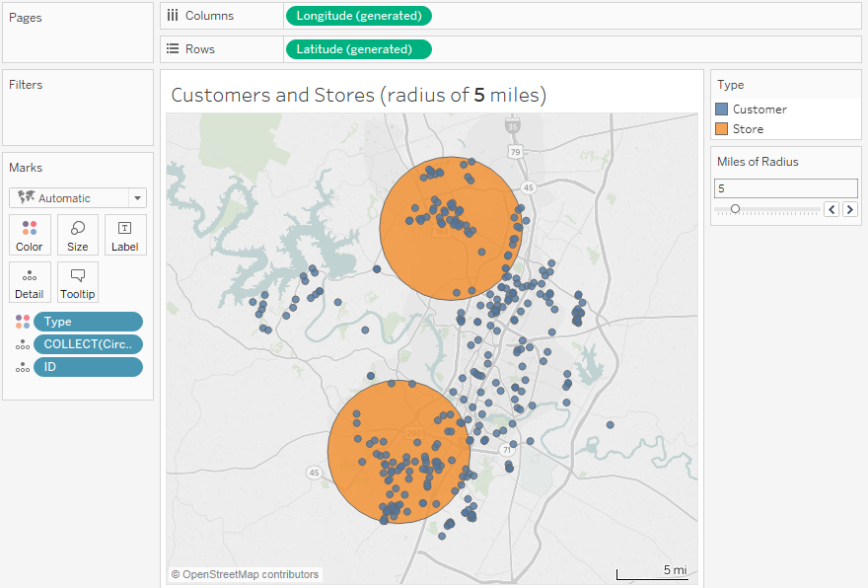Click detail icon beside ID pill
Viewport: 868px width, 588px height.
[23, 367]
